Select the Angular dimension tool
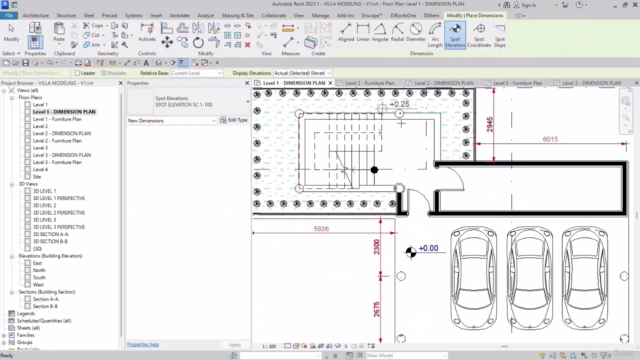 tap(380, 32)
